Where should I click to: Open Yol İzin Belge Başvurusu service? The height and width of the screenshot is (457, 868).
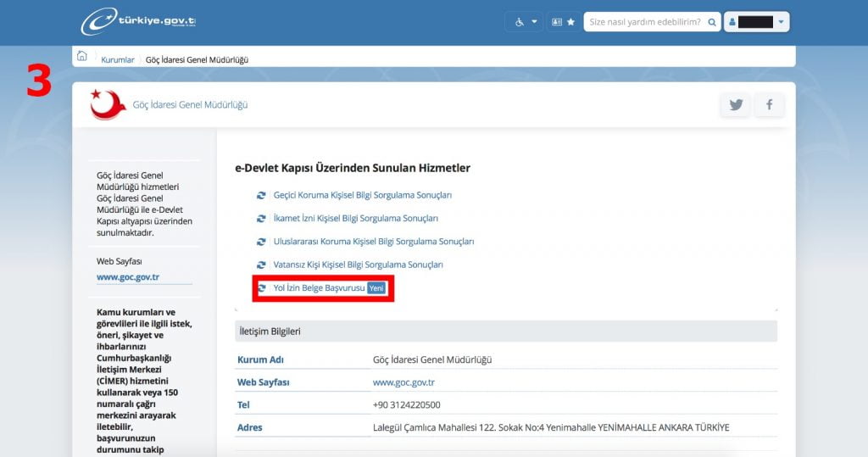pyautogui.click(x=319, y=288)
